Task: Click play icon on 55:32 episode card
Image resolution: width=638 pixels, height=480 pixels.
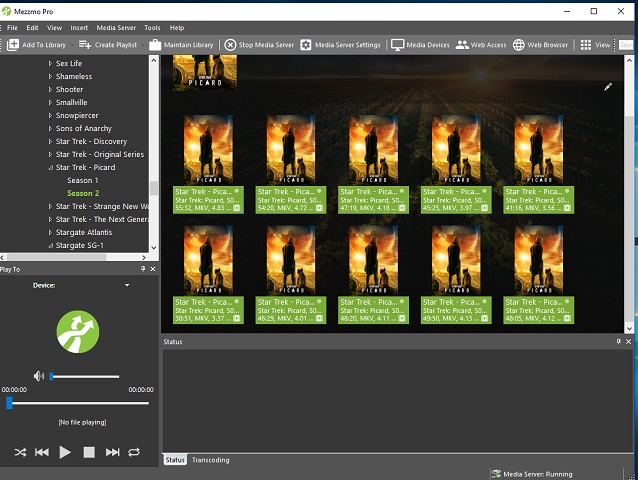Action: [x=236, y=208]
